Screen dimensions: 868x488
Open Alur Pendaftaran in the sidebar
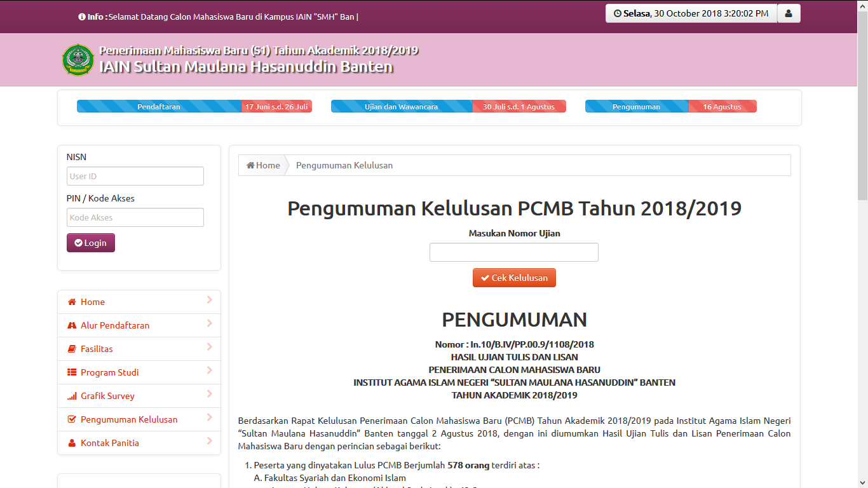point(139,325)
